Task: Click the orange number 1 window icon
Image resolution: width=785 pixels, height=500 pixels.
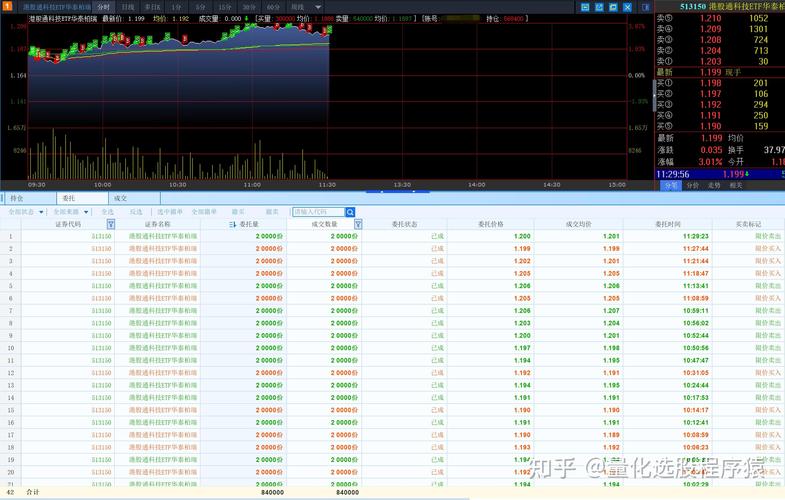Action: [x=8, y=7]
